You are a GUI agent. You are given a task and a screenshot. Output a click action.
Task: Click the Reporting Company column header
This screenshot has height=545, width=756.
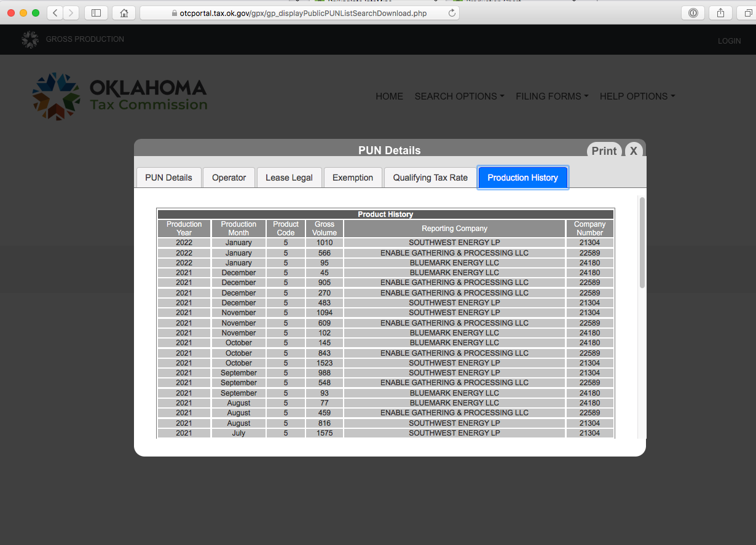(454, 229)
